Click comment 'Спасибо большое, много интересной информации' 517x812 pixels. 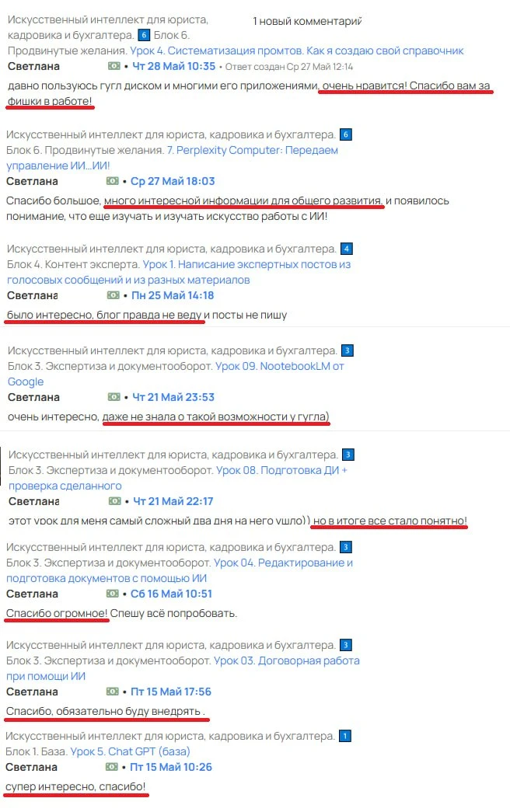click(x=228, y=208)
